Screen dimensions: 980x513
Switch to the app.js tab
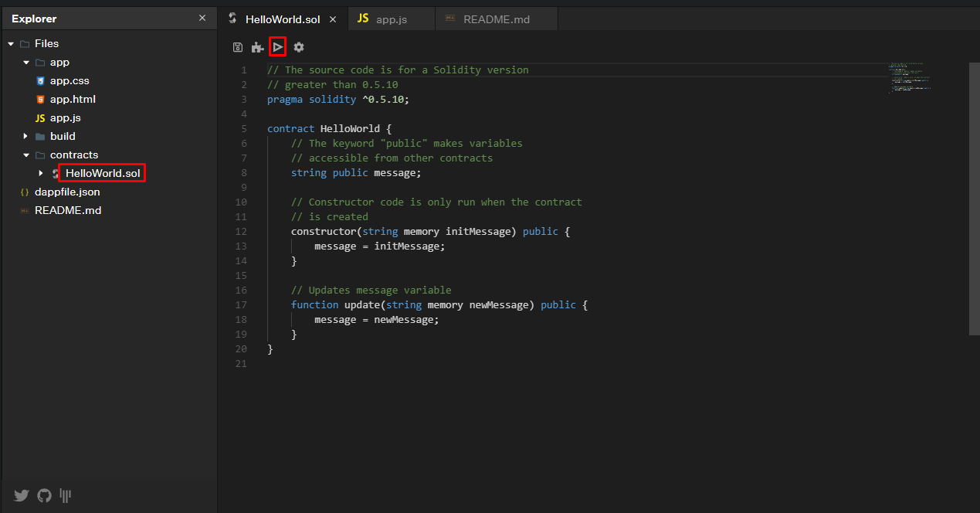(391, 19)
